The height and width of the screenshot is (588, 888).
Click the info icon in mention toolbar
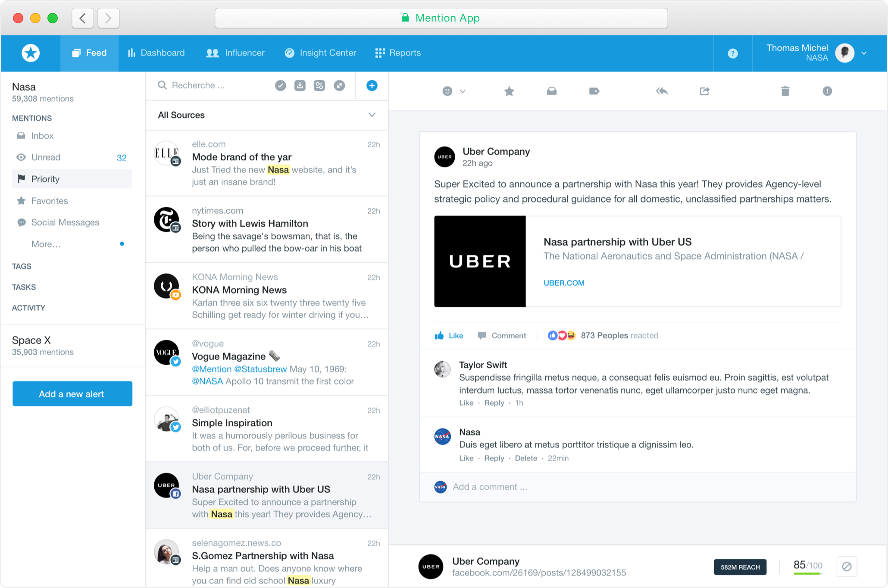click(828, 91)
